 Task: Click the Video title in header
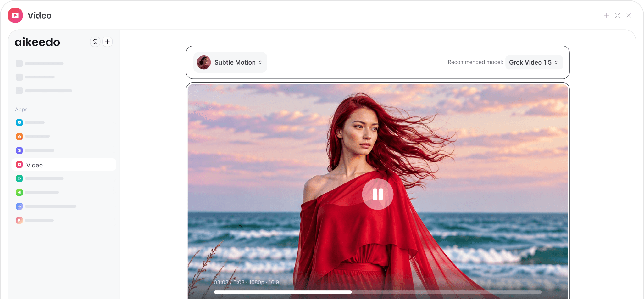coord(40,15)
